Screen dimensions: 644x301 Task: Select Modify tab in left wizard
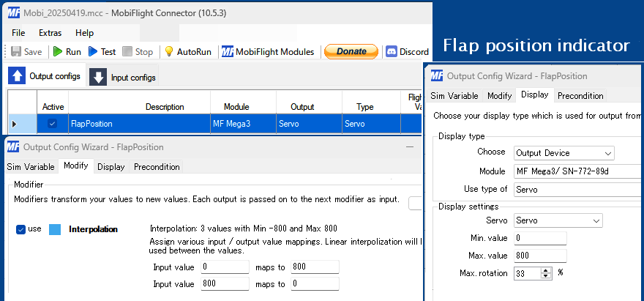click(75, 166)
